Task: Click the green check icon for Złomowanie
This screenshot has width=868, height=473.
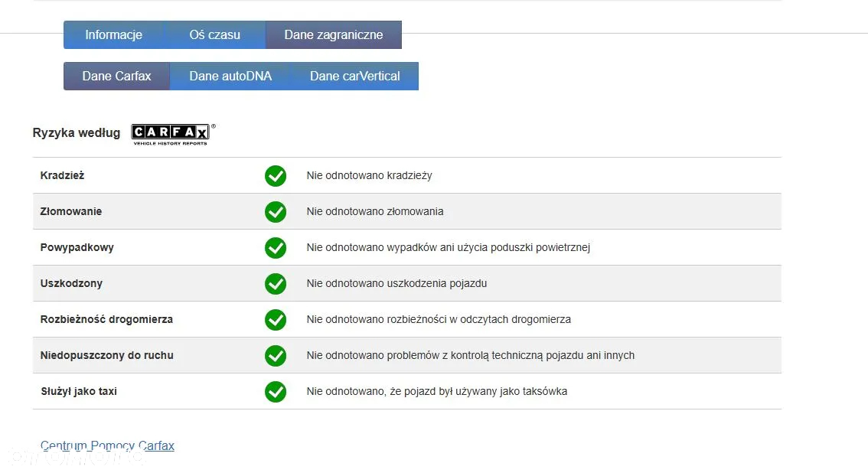Action: (x=275, y=212)
